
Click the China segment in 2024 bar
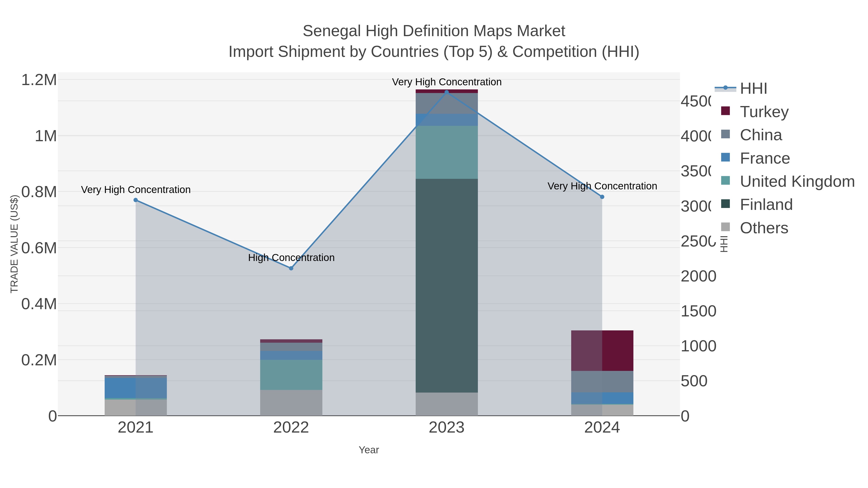click(602, 381)
